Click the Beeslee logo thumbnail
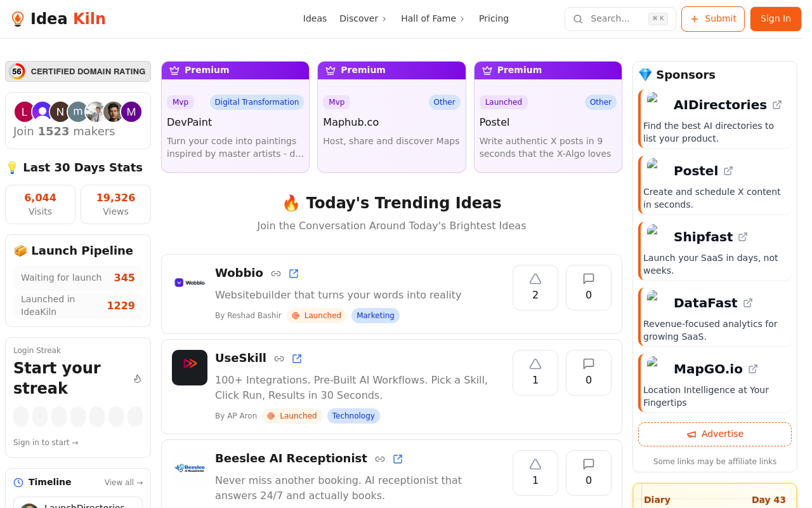 (190, 468)
